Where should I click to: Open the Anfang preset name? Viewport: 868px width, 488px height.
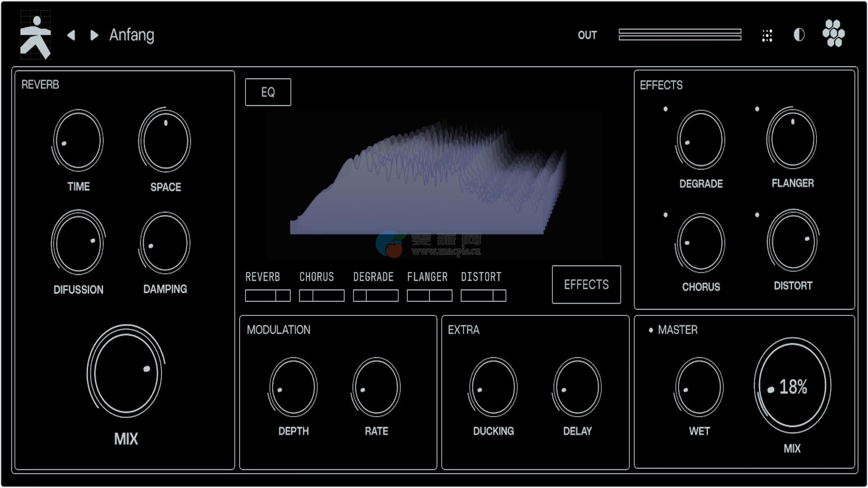pos(132,35)
